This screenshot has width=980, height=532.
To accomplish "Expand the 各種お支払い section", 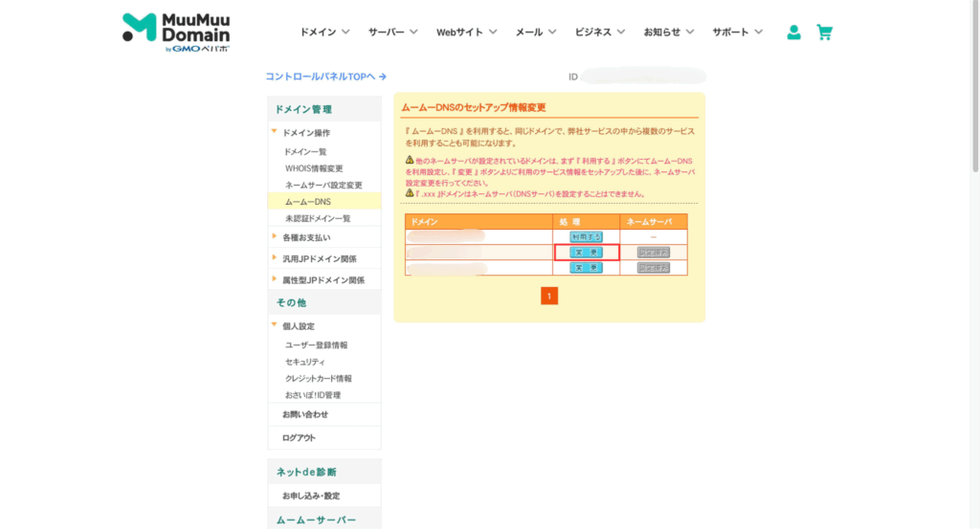I will pos(305,237).
